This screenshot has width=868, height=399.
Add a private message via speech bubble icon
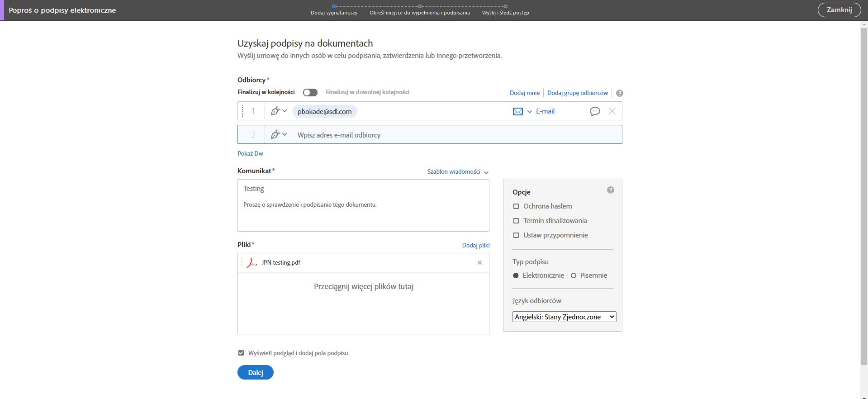coord(595,111)
